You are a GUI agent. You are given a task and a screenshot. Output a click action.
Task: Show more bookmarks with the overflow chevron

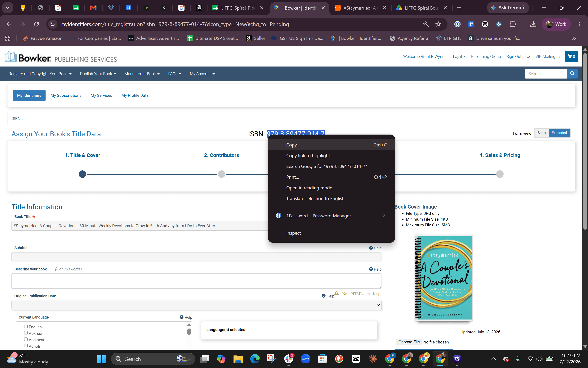[574, 38]
